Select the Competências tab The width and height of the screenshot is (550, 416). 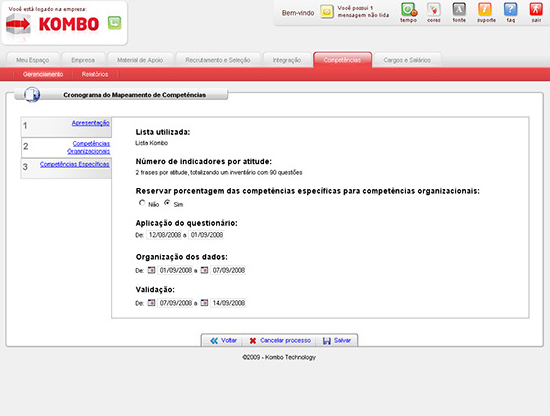(x=342, y=60)
